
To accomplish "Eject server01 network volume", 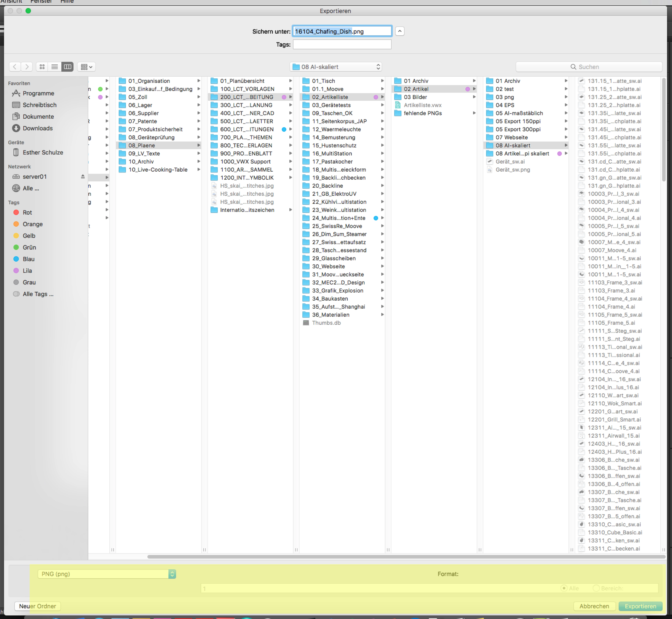I will point(83,177).
